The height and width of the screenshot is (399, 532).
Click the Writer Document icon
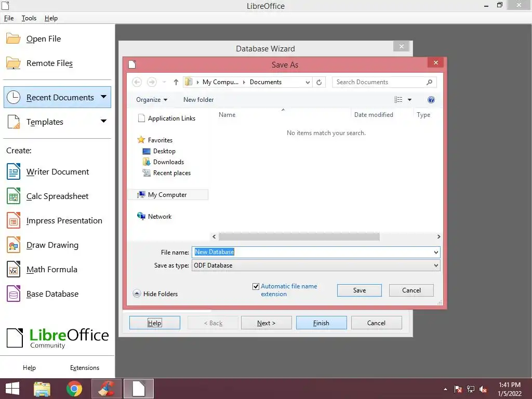[x=14, y=171]
